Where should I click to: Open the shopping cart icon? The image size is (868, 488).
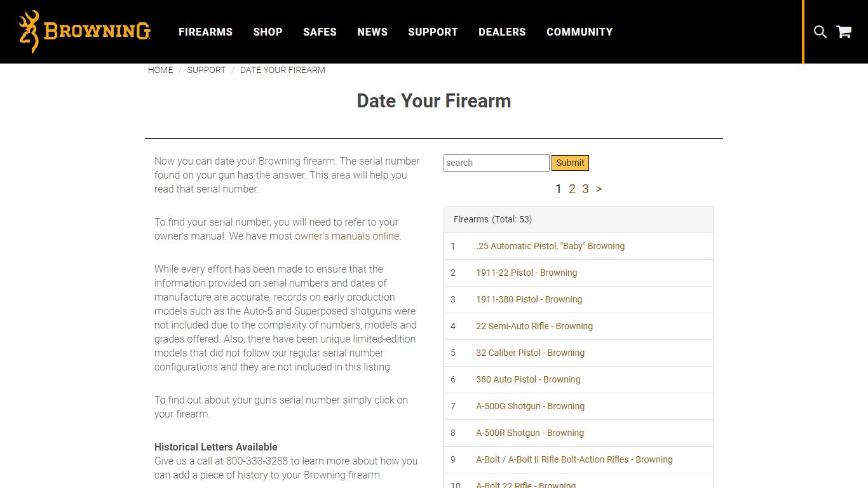point(844,32)
